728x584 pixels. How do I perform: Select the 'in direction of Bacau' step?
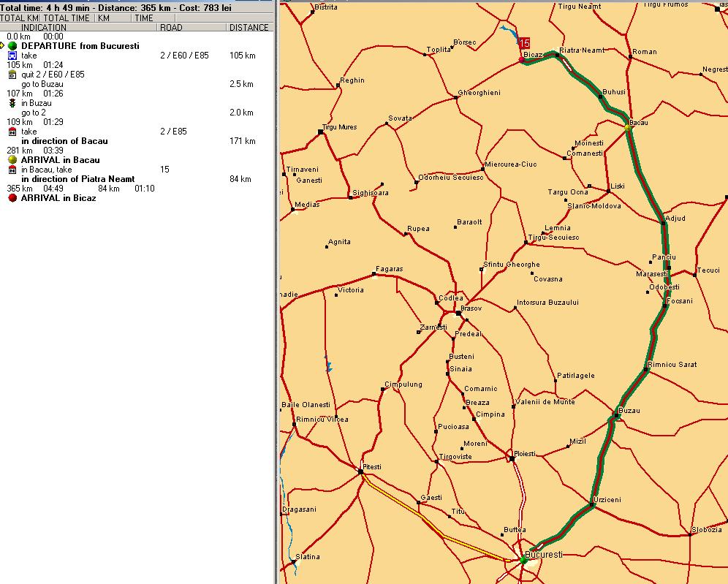pos(64,141)
